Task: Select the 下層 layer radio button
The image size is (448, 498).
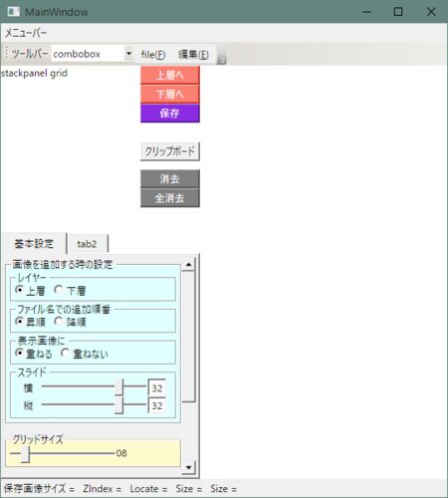Action: pyautogui.click(x=59, y=290)
